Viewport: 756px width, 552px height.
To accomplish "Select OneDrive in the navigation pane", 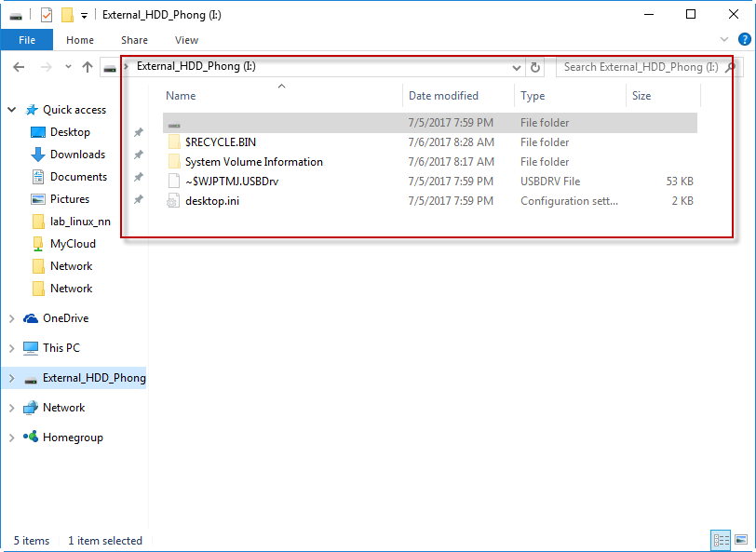I will [x=65, y=318].
